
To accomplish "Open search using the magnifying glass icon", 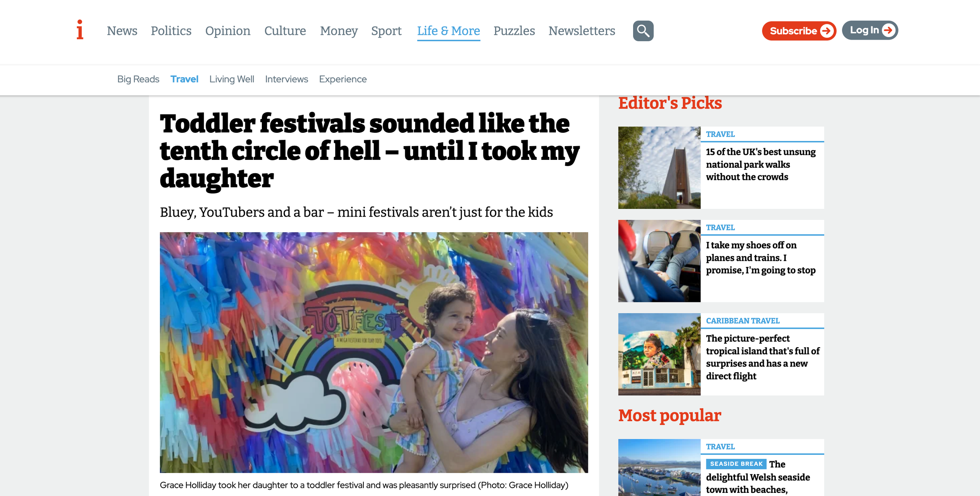I will pyautogui.click(x=643, y=30).
